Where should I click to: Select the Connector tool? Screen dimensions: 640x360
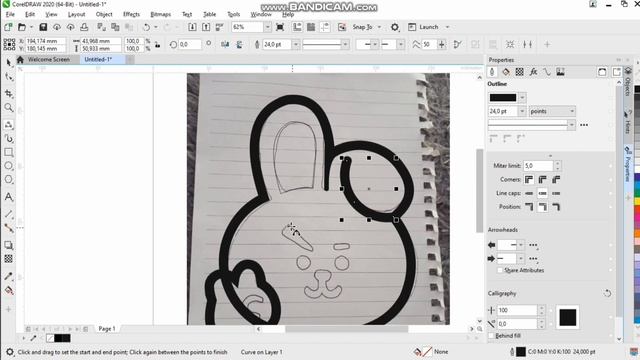click(x=9, y=228)
